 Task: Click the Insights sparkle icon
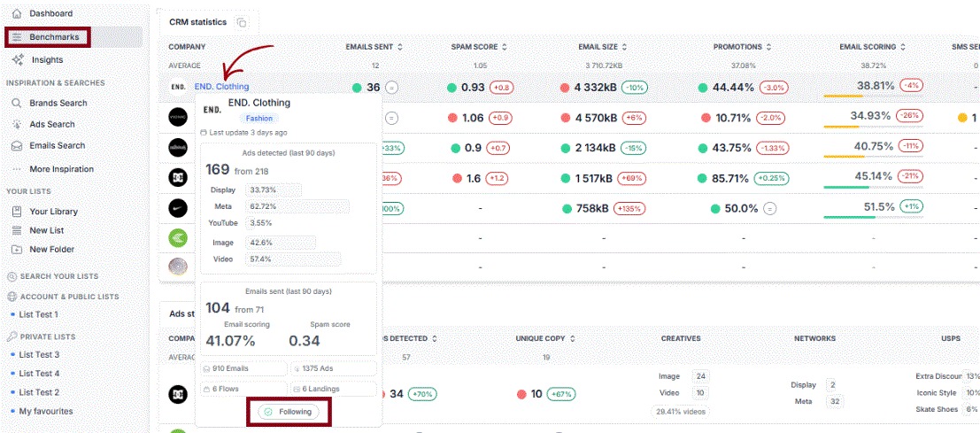tap(18, 60)
